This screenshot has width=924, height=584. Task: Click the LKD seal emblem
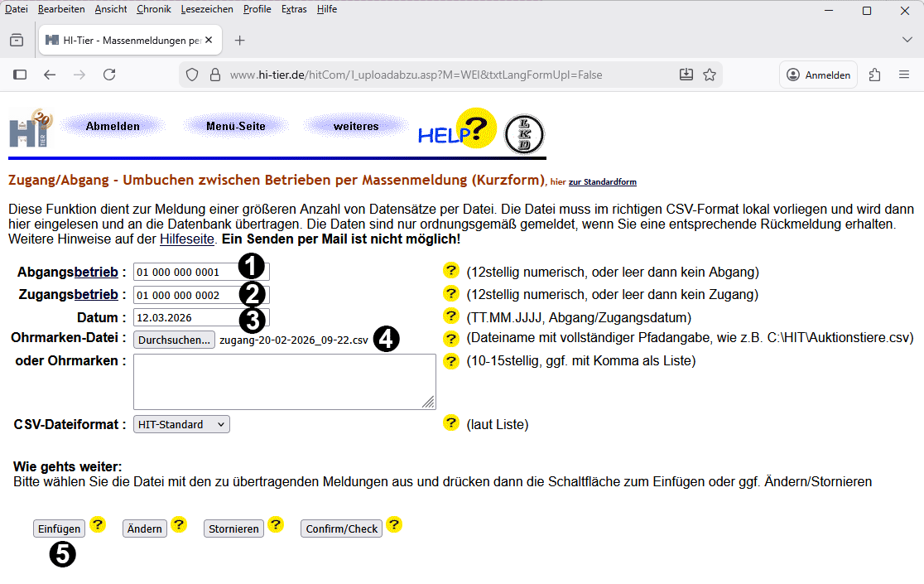tap(523, 133)
